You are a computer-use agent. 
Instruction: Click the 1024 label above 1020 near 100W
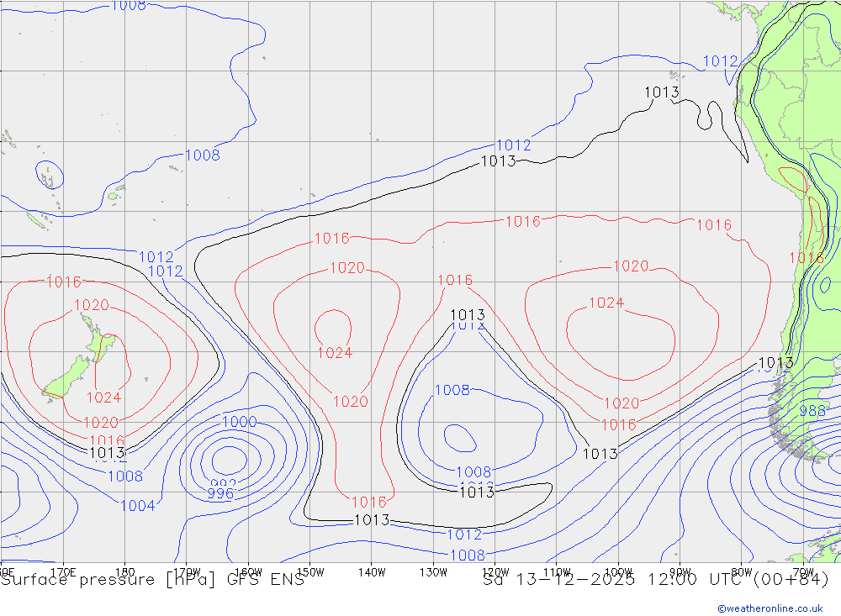point(606,303)
